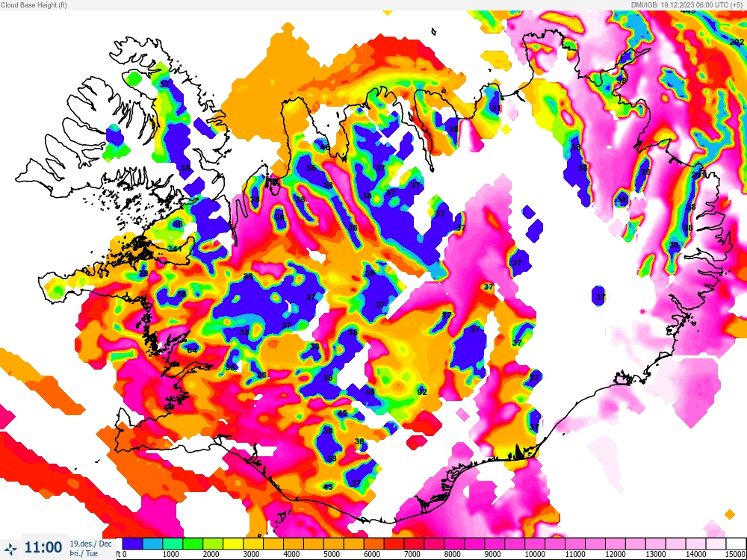Click the 51 value on the map

click(496, 108)
